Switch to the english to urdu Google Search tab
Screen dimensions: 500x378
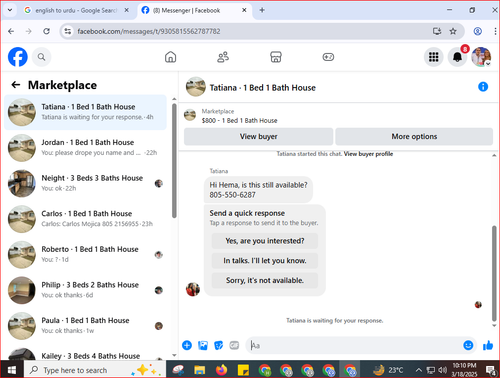pyautogui.click(x=76, y=10)
